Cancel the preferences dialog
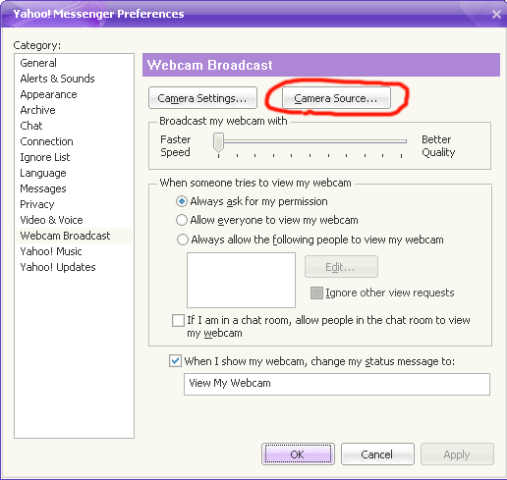The height and width of the screenshot is (480, 507). pos(377,454)
